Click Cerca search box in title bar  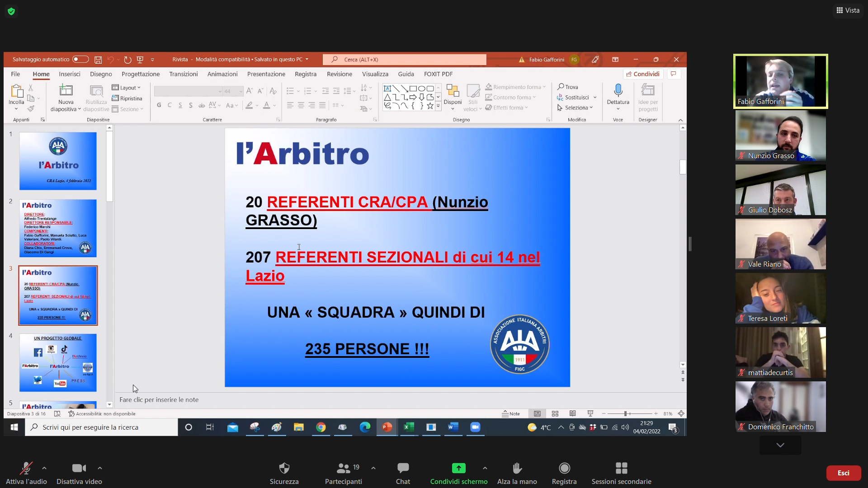(405, 60)
